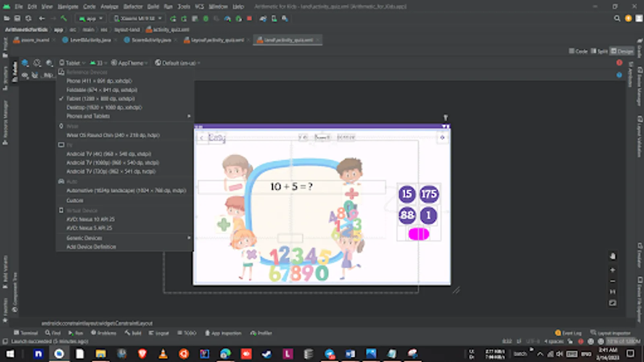The image size is (644, 362).
Task: Click the design surface layers icon
Action: click(25, 63)
